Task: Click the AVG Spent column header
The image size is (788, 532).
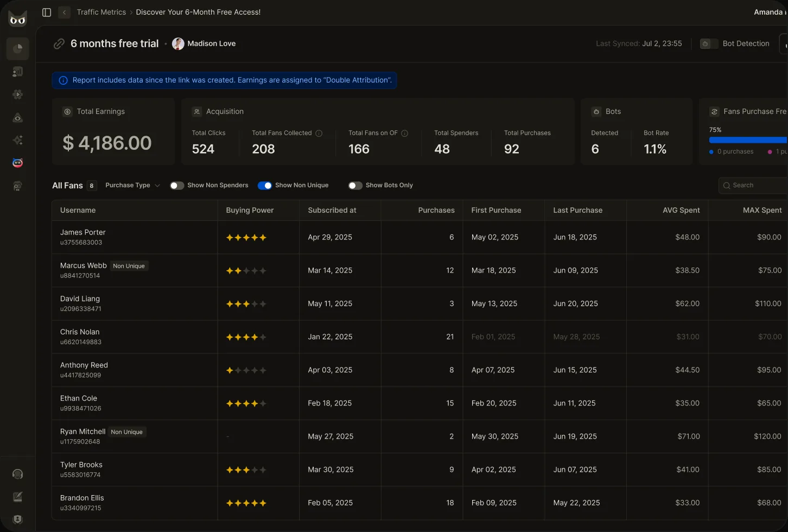Action: (681, 210)
